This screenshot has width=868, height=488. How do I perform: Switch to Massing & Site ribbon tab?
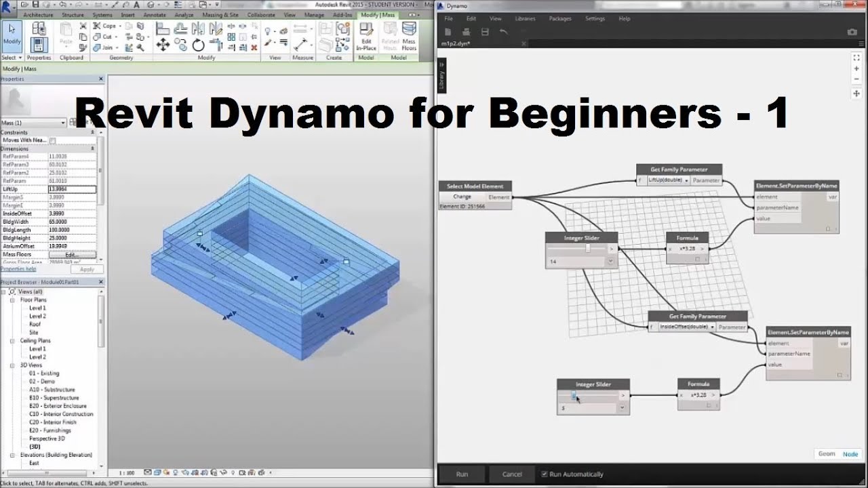(221, 14)
